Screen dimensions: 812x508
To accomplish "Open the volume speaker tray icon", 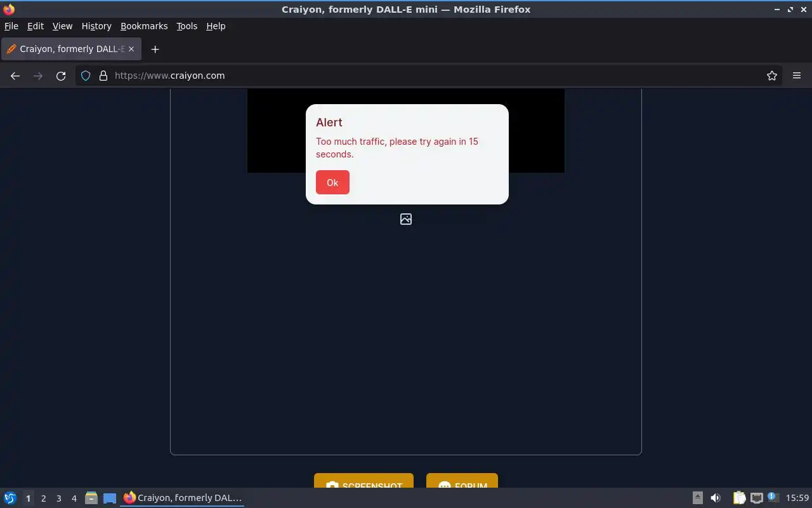I will pyautogui.click(x=716, y=498).
